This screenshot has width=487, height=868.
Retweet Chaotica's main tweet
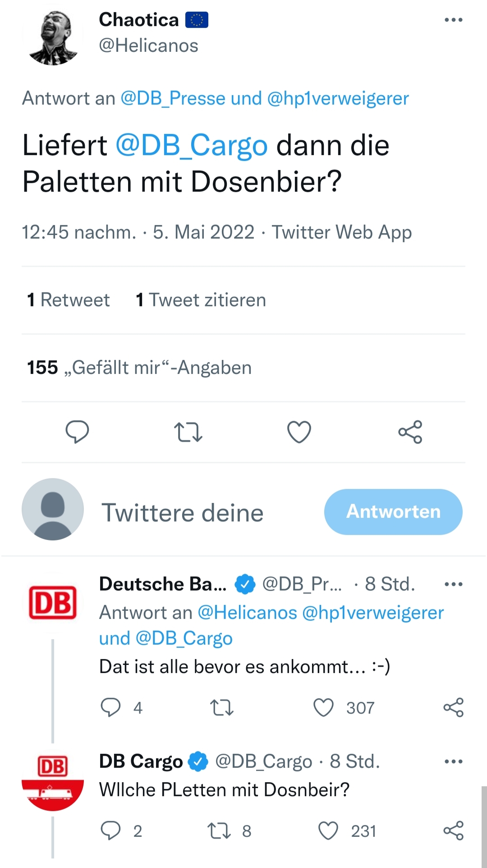188,432
